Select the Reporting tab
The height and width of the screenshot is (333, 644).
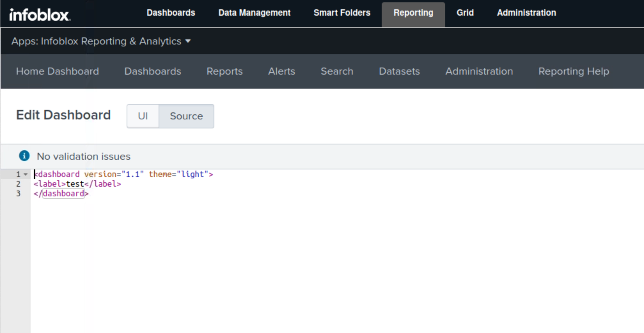coord(413,13)
